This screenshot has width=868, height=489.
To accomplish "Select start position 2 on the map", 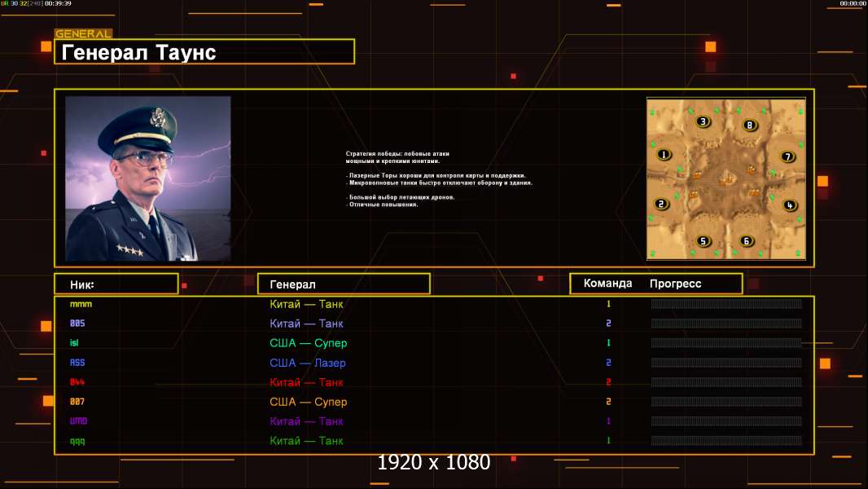I will (x=661, y=204).
